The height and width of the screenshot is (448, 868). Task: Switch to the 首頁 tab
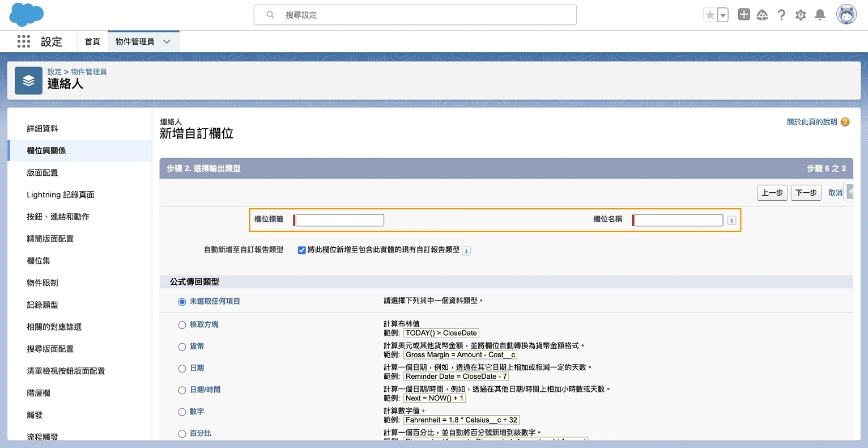click(x=92, y=41)
